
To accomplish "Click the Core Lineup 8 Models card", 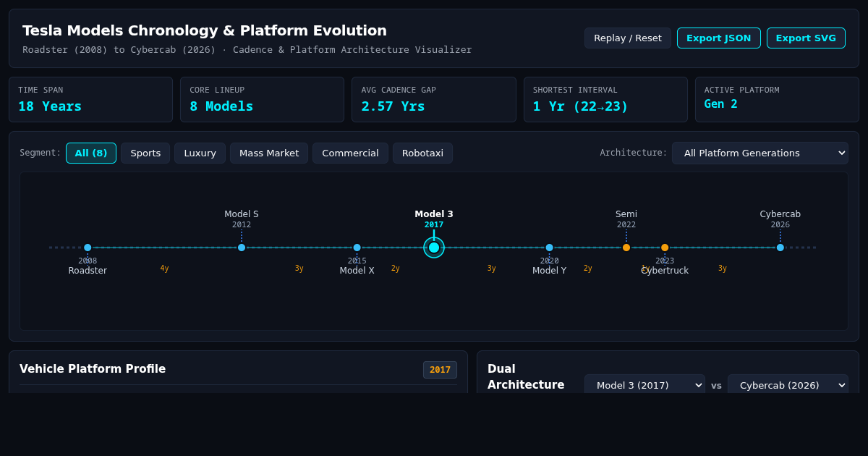I will tap(262, 100).
